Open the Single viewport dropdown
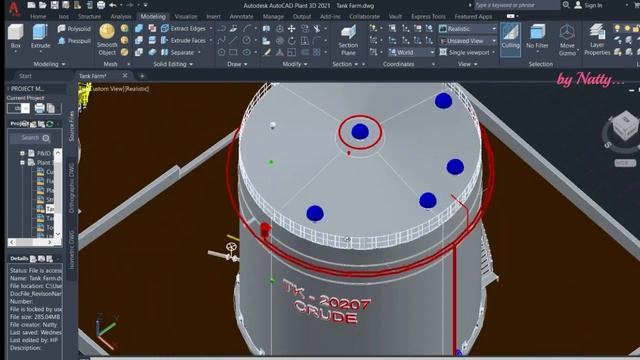 468,52
